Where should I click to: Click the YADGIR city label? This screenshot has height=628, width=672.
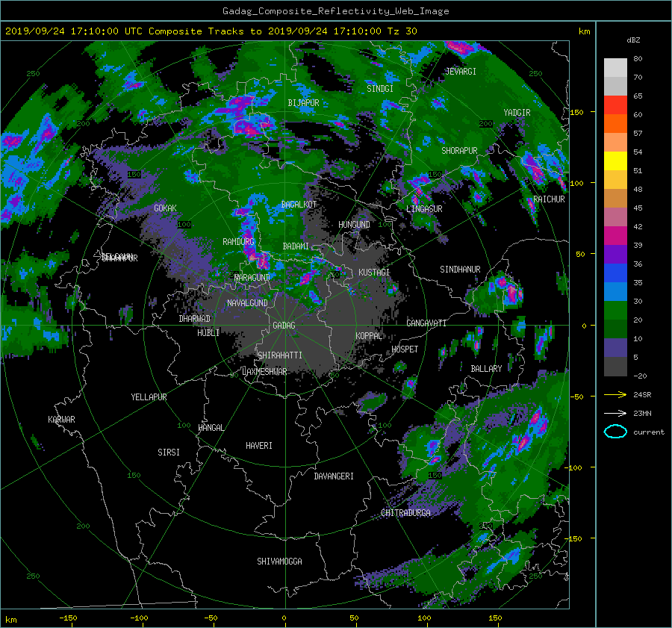[517, 113]
